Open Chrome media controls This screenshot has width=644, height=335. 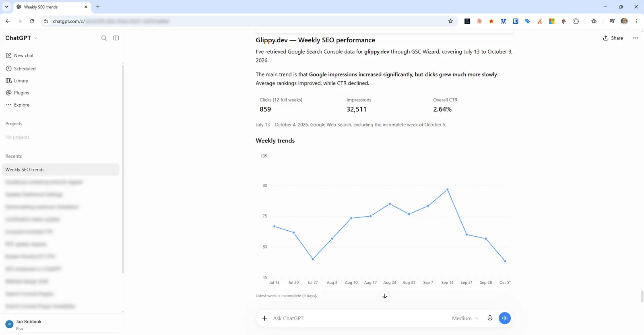coord(612,21)
